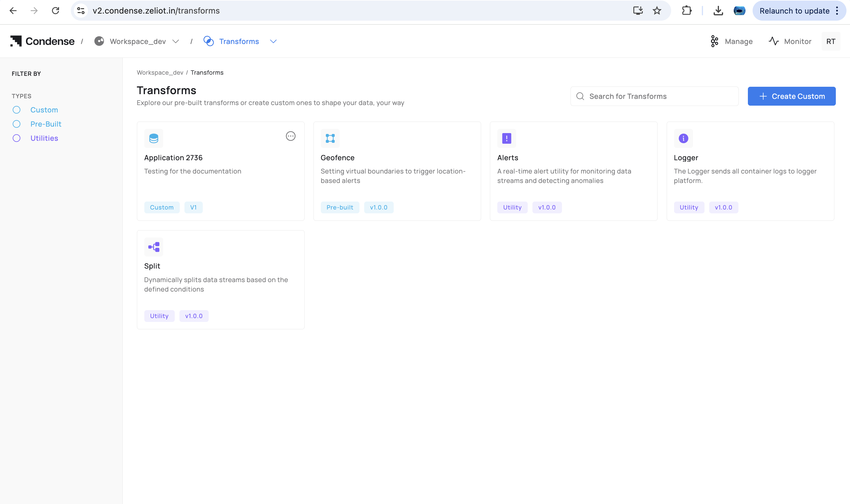Open the browser extensions puzzle icon
The height and width of the screenshot is (504, 850).
(686, 11)
